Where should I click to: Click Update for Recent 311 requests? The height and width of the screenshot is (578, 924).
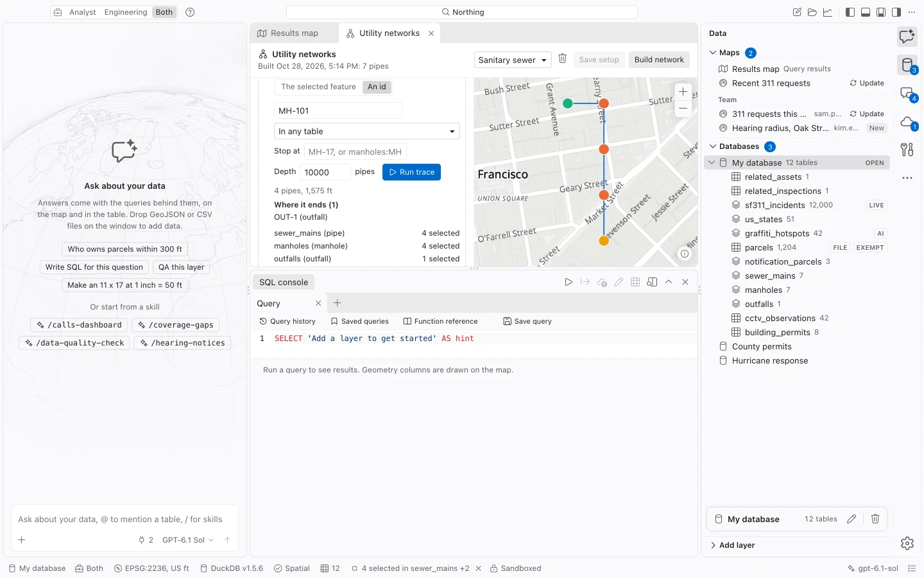[x=867, y=83]
